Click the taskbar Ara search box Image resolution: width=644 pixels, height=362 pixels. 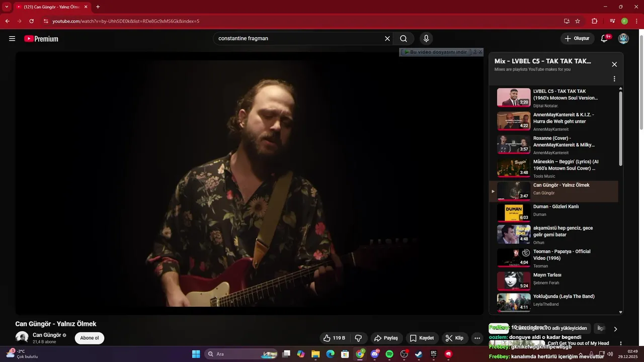tap(242, 354)
